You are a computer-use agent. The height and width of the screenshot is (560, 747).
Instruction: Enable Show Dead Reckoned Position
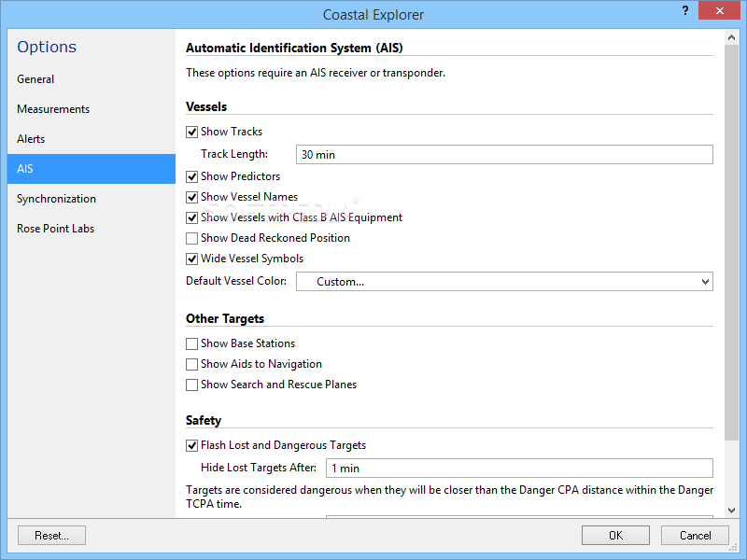click(192, 238)
